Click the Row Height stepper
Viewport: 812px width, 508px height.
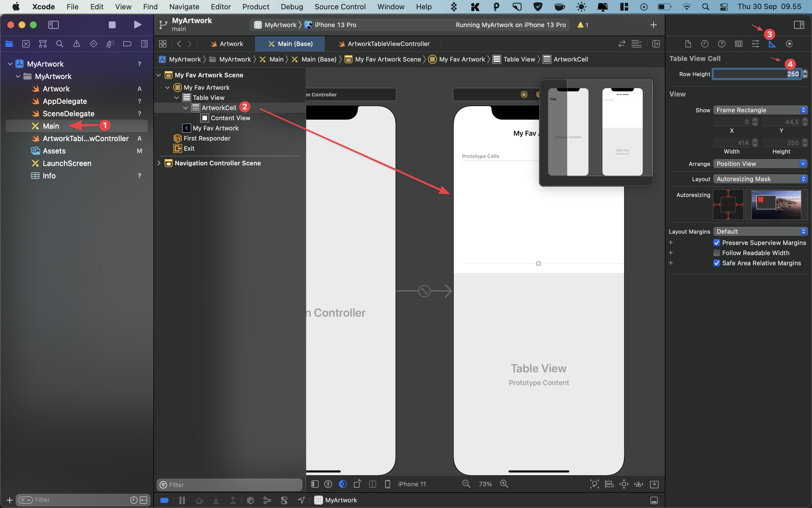point(805,74)
